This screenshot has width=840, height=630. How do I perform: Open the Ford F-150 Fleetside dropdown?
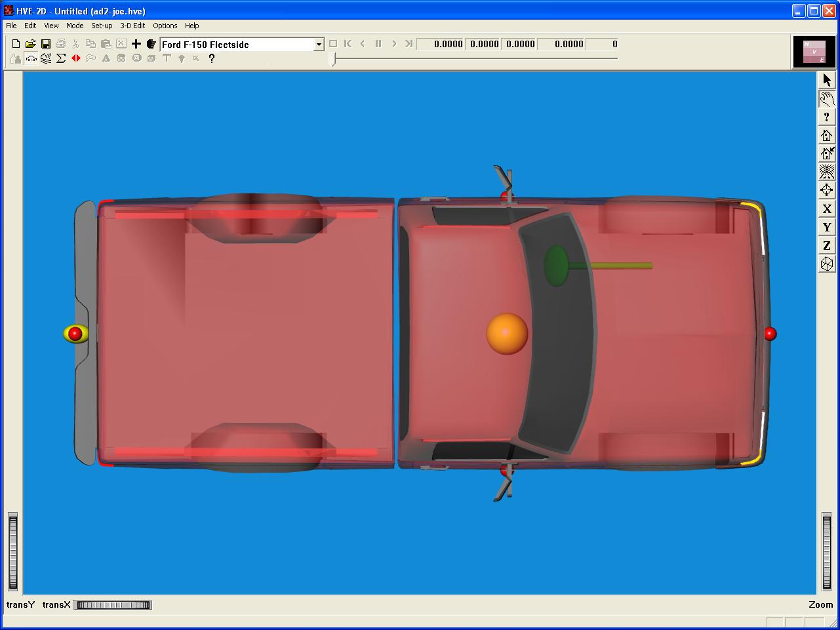[x=319, y=45]
